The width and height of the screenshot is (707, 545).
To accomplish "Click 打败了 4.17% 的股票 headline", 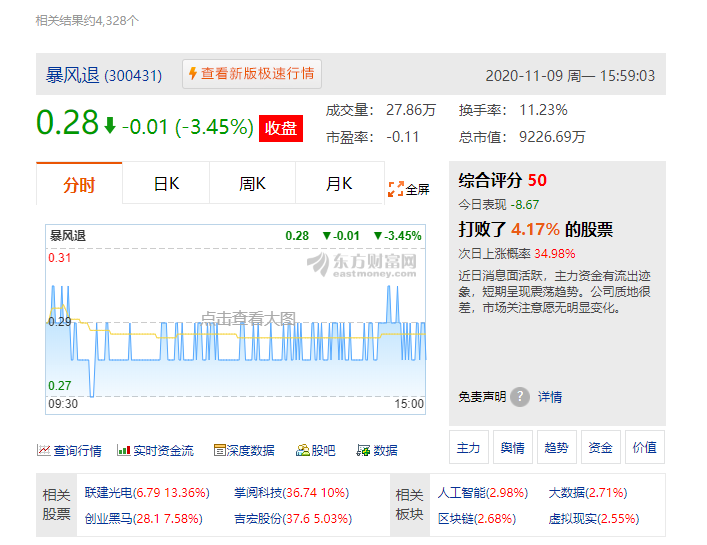I will (536, 229).
